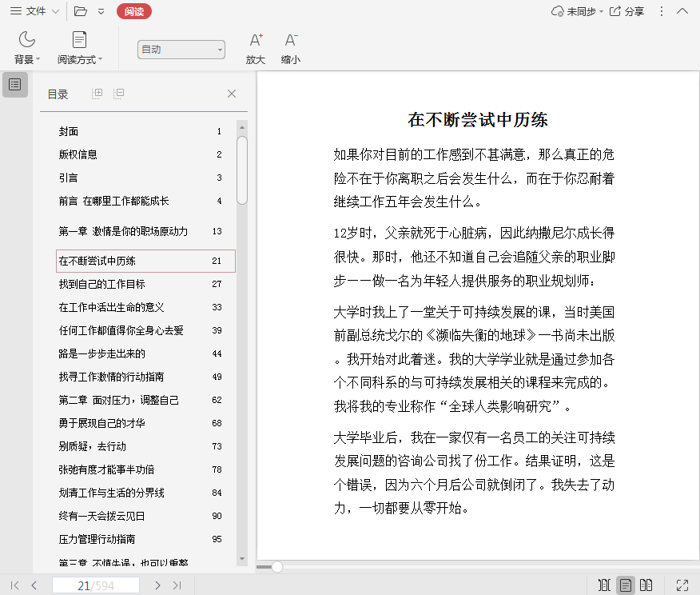700x595 pixels.
Task: Go to last page
Action: point(177,585)
